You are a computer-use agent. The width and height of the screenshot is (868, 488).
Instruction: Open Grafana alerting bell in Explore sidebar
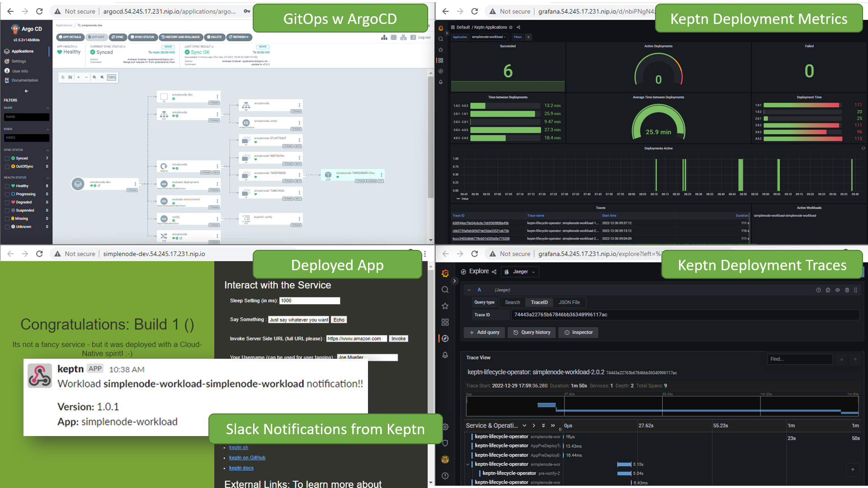tap(445, 355)
